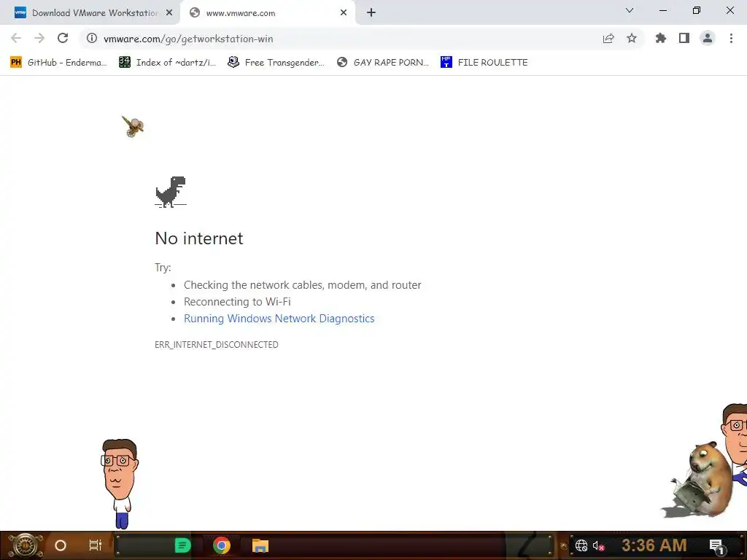Reload the current page
Image resolution: width=747 pixels, height=560 pixels.
click(63, 38)
